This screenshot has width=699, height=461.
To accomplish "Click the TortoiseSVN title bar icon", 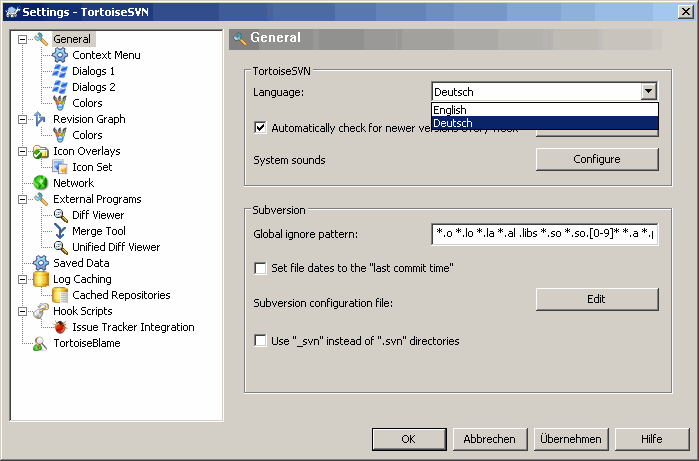I will point(12,12).
